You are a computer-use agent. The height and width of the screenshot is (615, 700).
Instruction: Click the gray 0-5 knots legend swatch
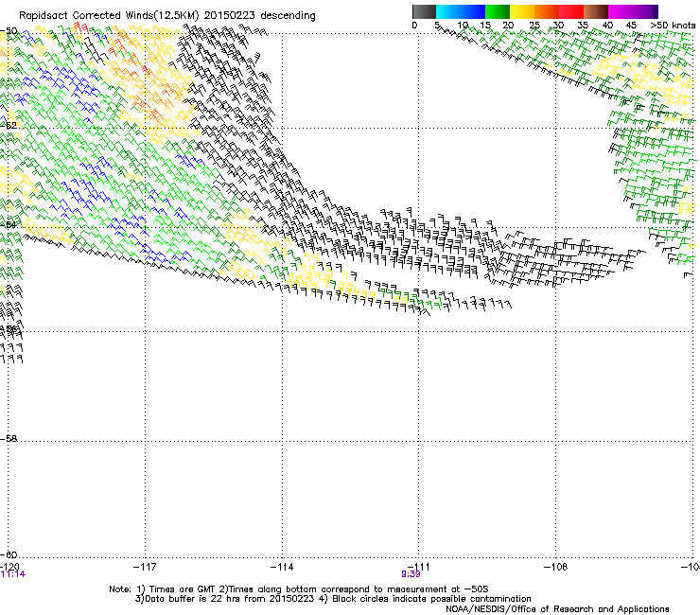click(424, 12)
